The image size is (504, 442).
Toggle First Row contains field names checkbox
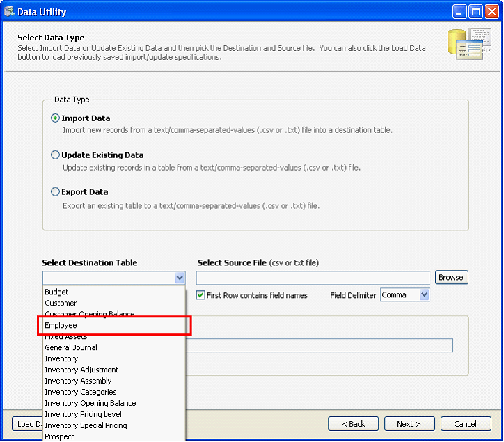200,295
